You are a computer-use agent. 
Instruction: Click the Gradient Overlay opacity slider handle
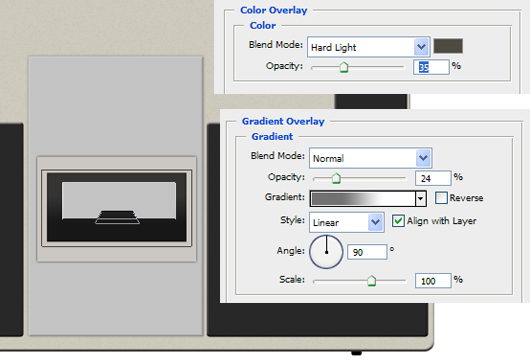(336, 178)
